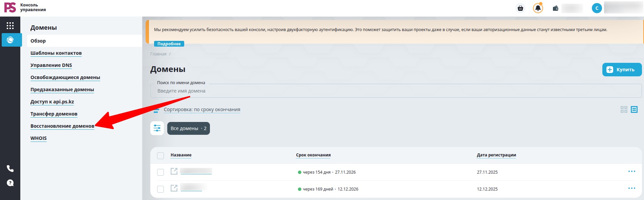Click 'через 169 дней' expiry text
The height and width of the screenshot is (200, 644).
click(318, 189)
